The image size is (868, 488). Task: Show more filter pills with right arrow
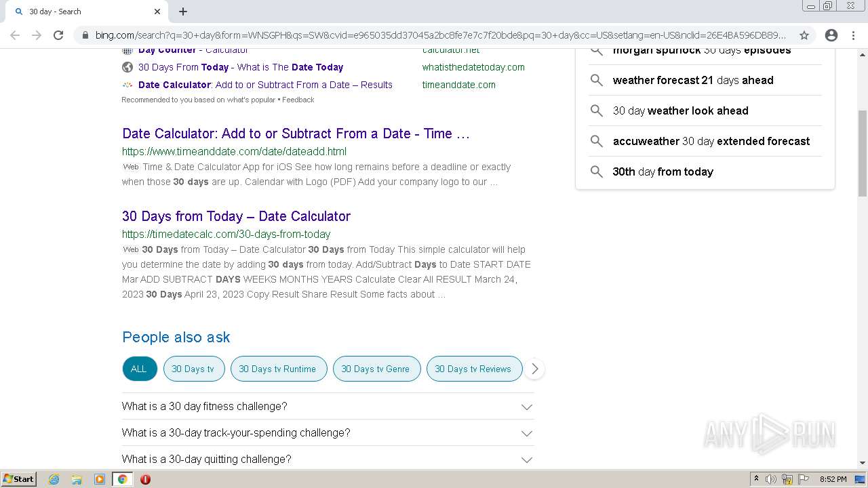pyautogui.click(x=534, y=369)
